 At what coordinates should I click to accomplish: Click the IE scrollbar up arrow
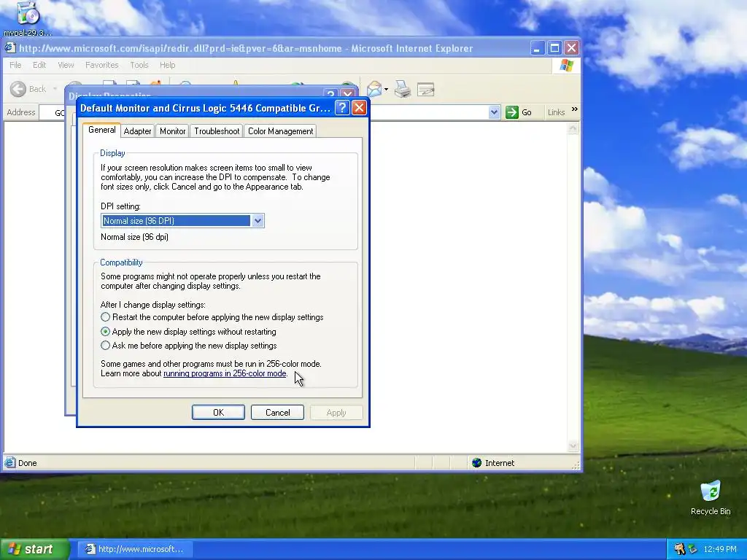point(573,128)
